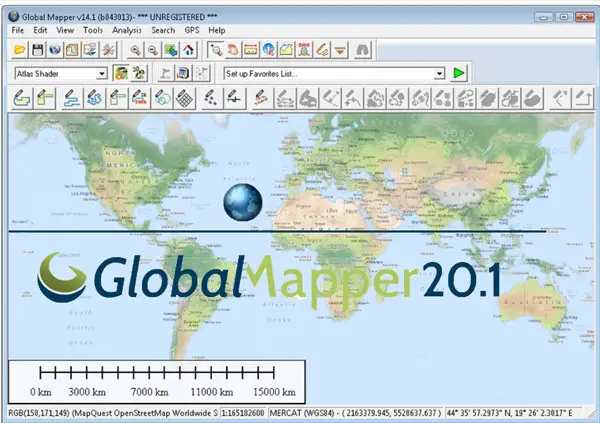600x423 pixels.
Task: Click the yellow Open Data File folder icon
Action: 20,50
